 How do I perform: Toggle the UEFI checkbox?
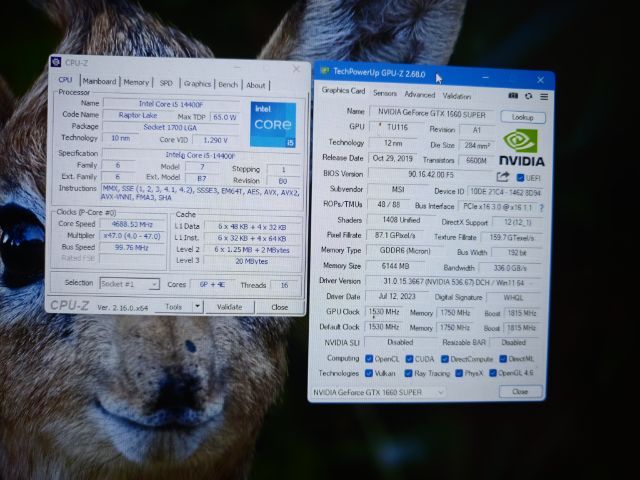(x=520, y=177)
